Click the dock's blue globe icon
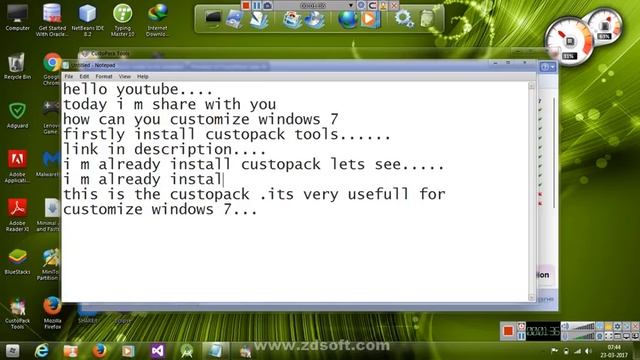640x360 pixels. point(347,19)
